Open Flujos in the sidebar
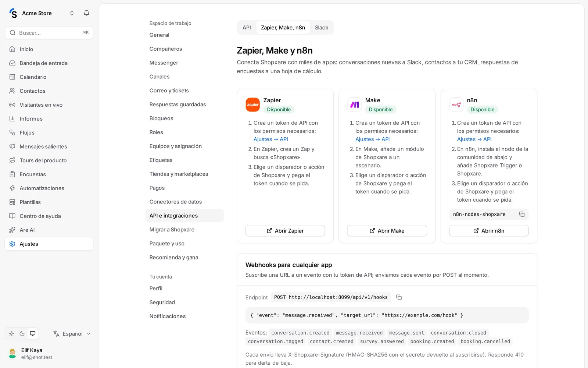Image resolution: width=588 pixels, height=368 pixels. click(49, 132)
